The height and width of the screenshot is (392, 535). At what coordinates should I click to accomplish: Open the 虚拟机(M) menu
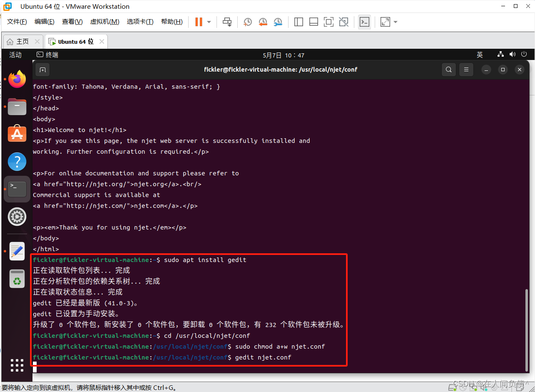105,22
